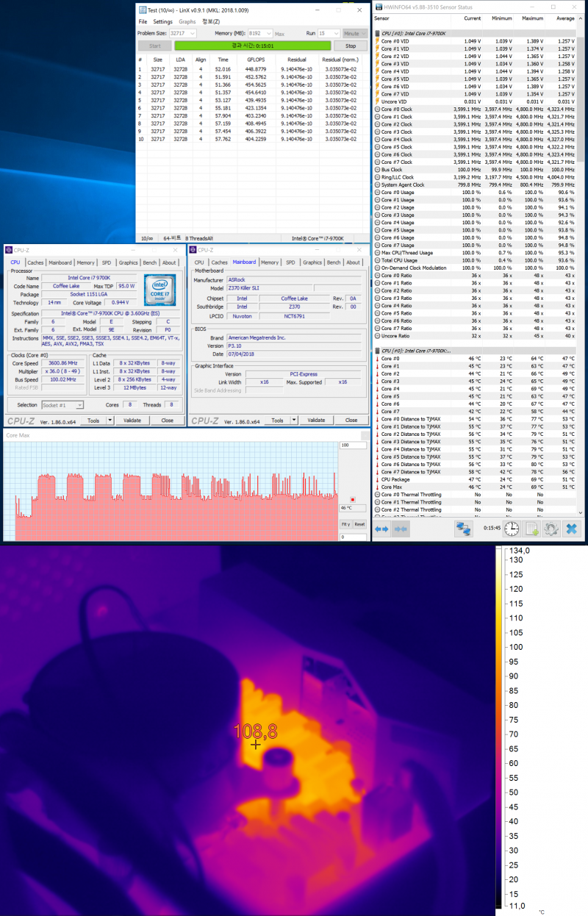Switch to Memory tab in left CPU-Z window
The image size is (588, 916).
(x=85, y=262)
